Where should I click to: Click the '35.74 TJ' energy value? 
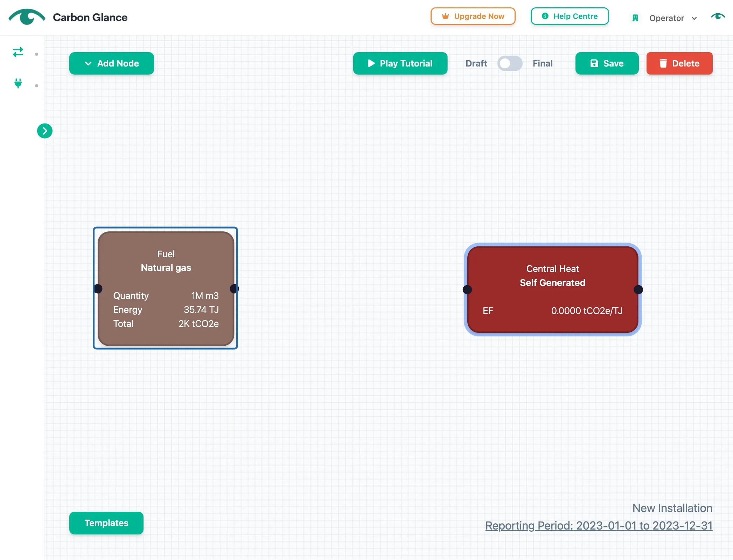point(201,310)
